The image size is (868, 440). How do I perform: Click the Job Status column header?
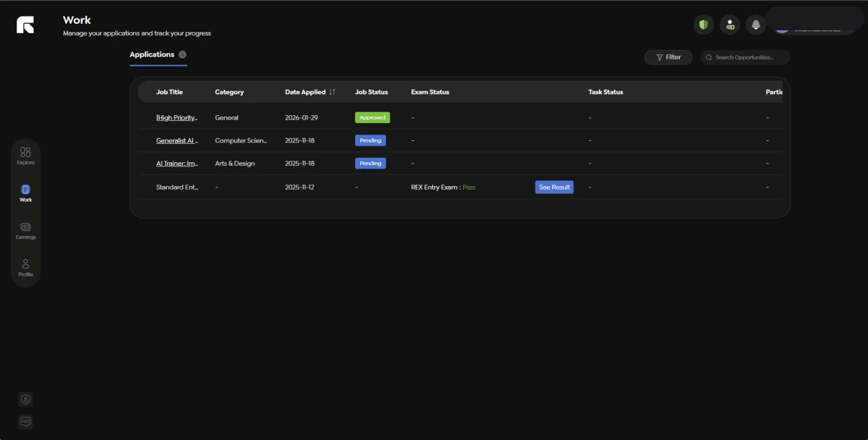pos(371,92)
